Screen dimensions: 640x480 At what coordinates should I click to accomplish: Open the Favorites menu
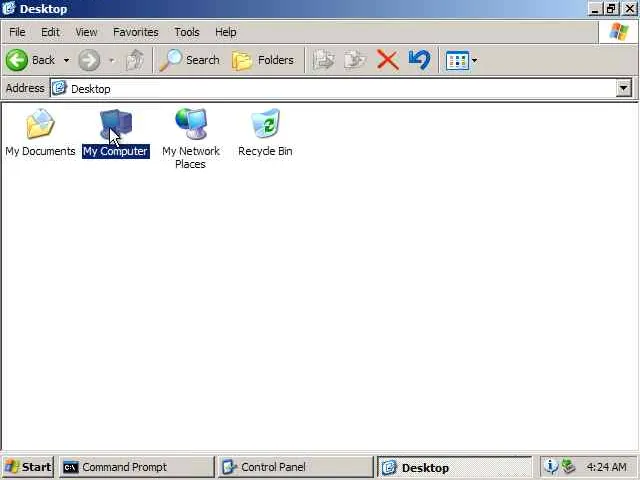tap(136, 32)
